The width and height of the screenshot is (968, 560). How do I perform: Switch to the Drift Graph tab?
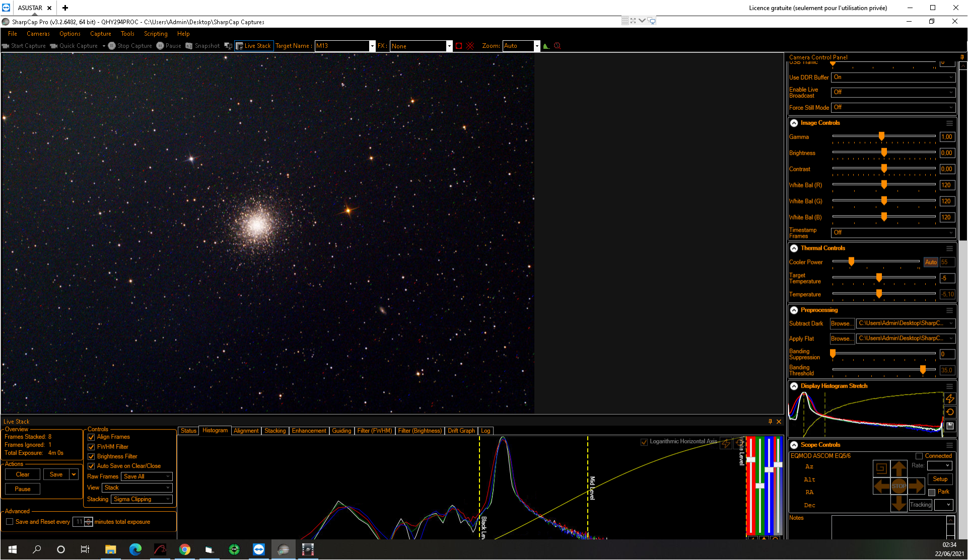click(x=461, y=431)
